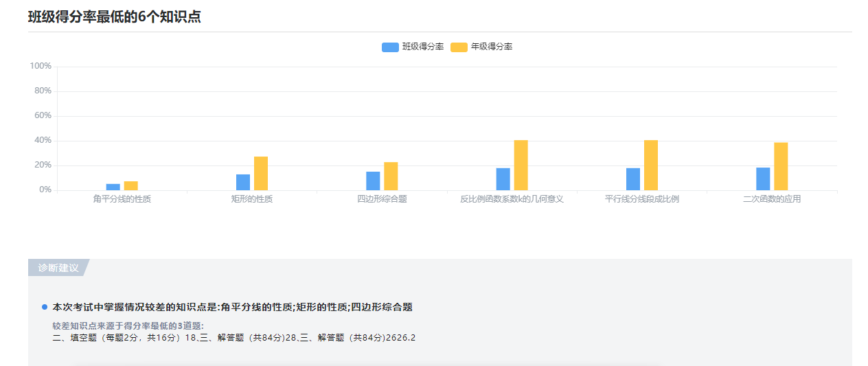The height and width of the screenshot is (366, 868).
Task: Click the 80% y-axis label
Action: [x=43, y=91]
